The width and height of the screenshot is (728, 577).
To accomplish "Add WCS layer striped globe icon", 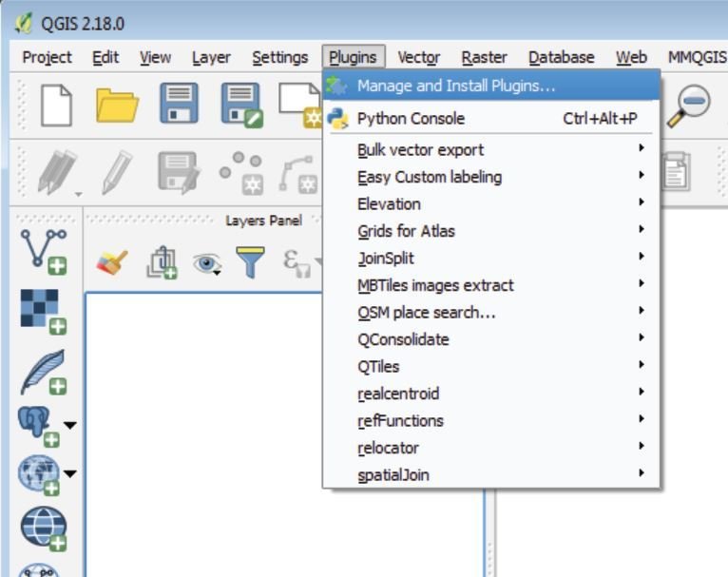I will pos(44,529).
